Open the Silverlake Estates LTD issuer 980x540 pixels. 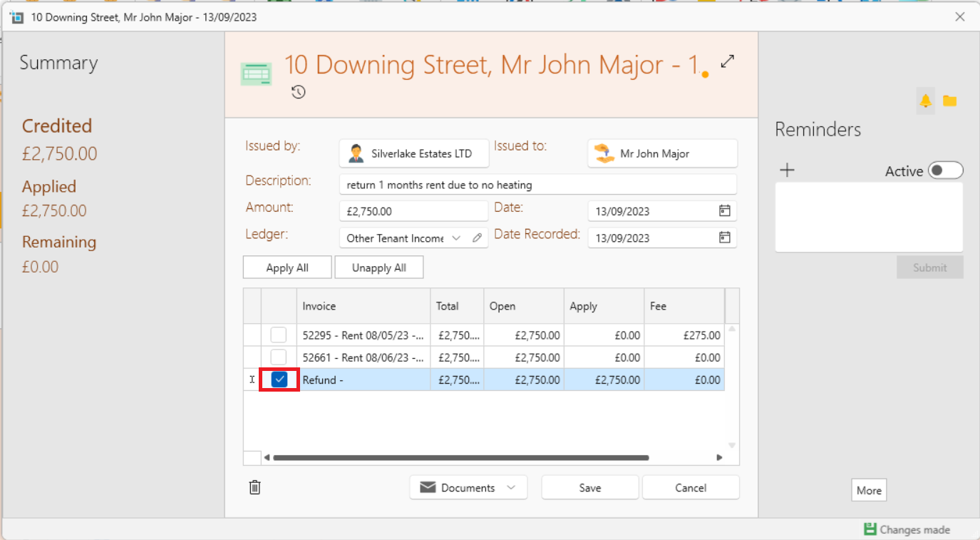coord(414,153)
